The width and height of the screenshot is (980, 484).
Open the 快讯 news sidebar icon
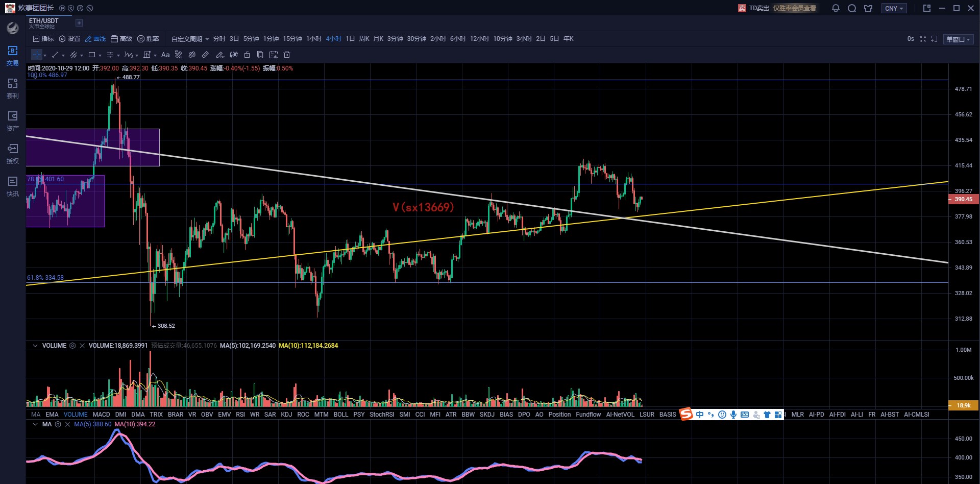(13, 186)
